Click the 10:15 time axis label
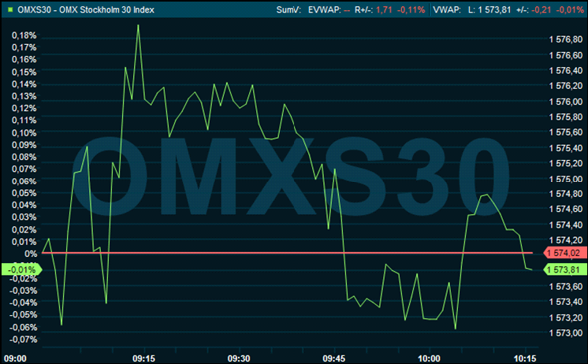 tap(525, 358)
